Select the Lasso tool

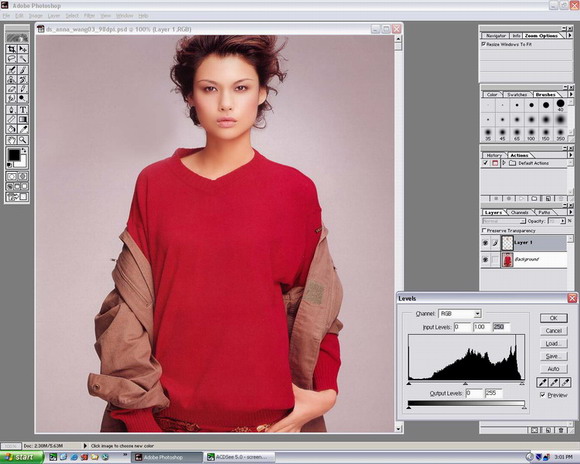point(11,58)
